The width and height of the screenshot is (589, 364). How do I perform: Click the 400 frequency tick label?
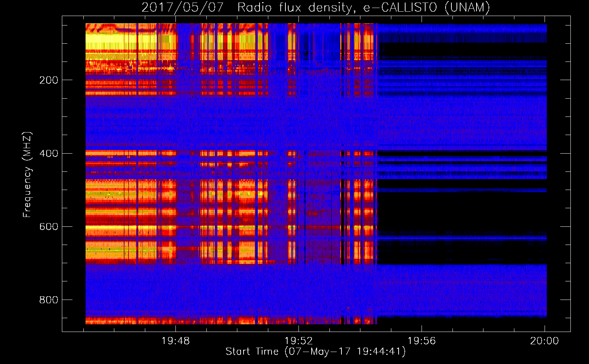(49, 153)
